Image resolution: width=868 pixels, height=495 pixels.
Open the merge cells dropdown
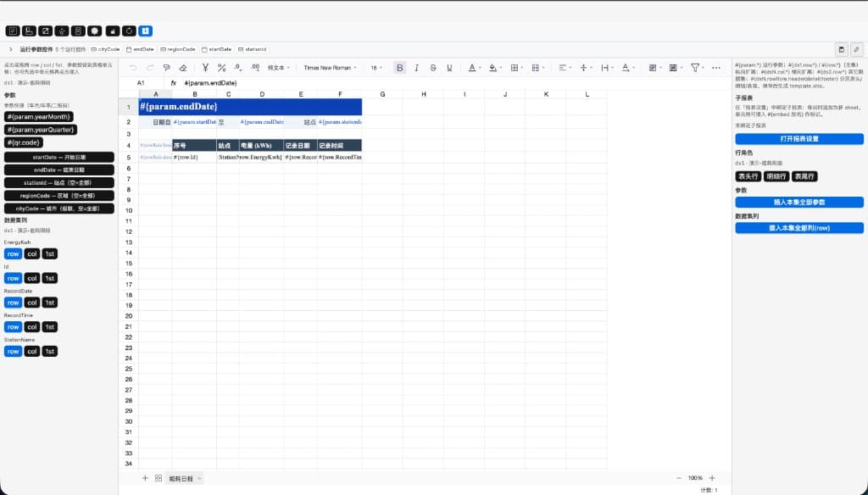(x=538, y=68)
